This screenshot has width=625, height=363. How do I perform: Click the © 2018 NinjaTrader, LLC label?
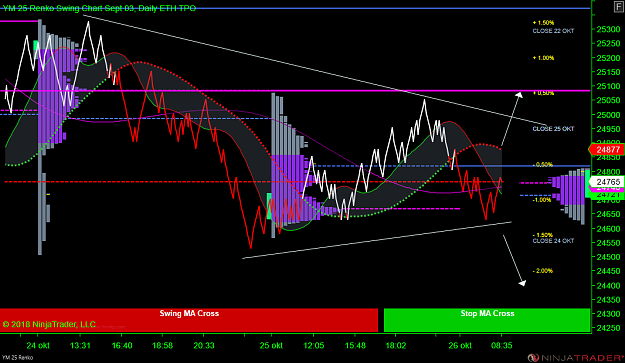[49, 324]
